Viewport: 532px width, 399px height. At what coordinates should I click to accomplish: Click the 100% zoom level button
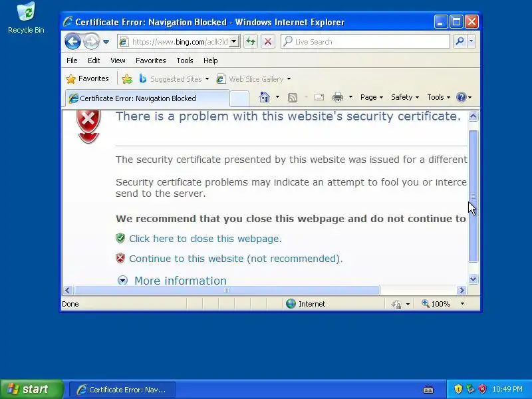point(436,304)
